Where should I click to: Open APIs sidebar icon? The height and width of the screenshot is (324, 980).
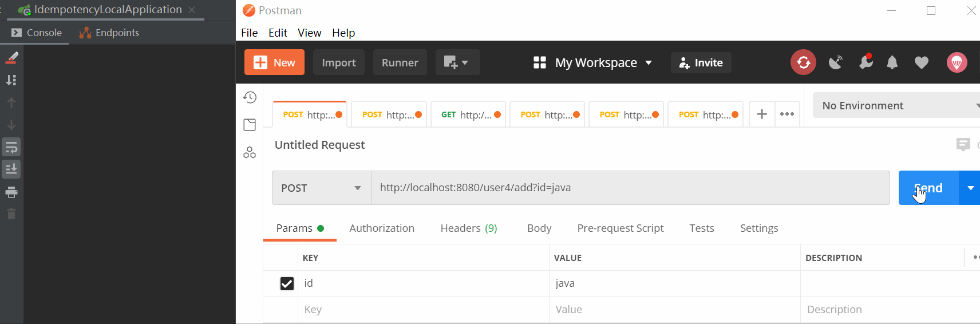pyautogui.click(x=250, y=152)
